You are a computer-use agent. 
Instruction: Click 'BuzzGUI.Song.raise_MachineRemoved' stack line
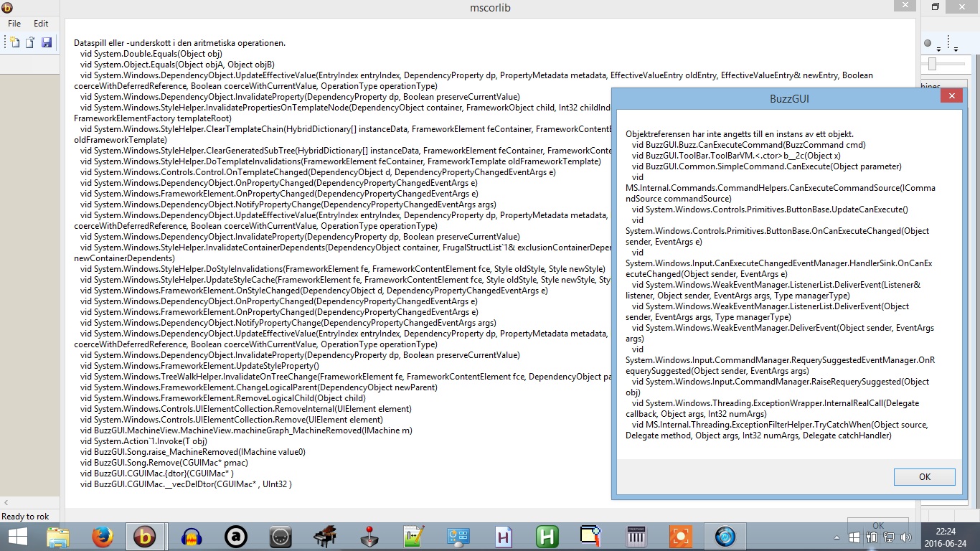click(192, 452)
